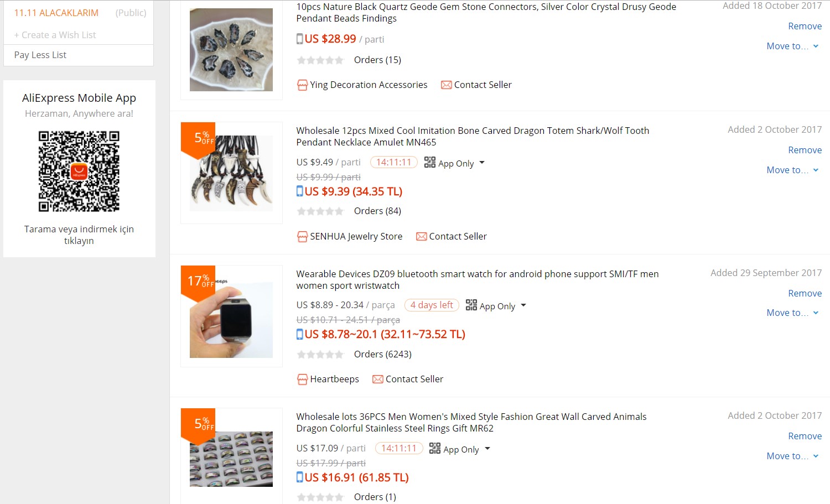The width and height of the screenshot is (830, 504).
Task: Click envelope icon for SENHUA Jewelry Store contact
Action: click(x=422, y=237)
